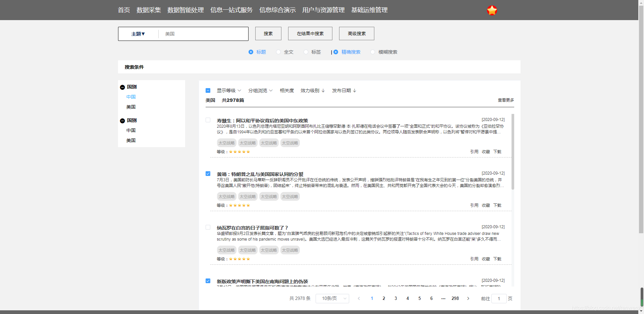Select 中国 under the first 国别 group
Screen dimensions: 644x314
point(131,97)
